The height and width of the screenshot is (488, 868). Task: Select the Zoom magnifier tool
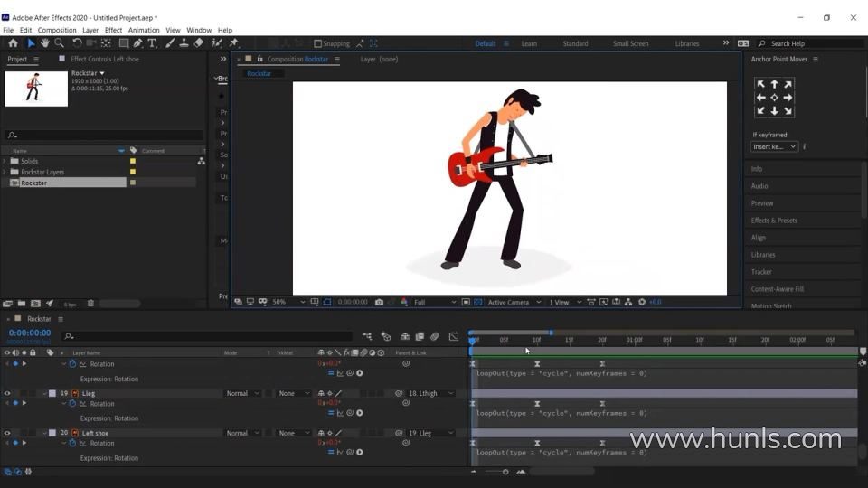click(x=59, y=42)
